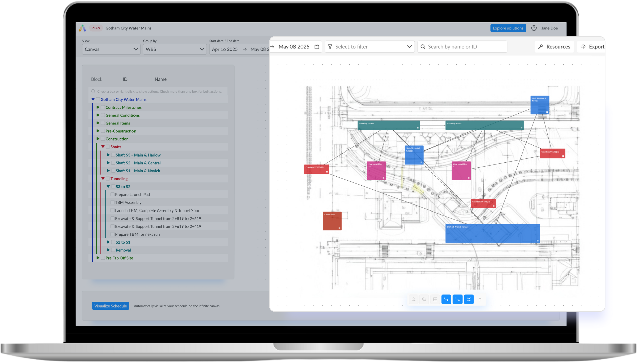Select the right-angle connector style icon
Screen dimensions: 644x362
click(x=446, y=299)
